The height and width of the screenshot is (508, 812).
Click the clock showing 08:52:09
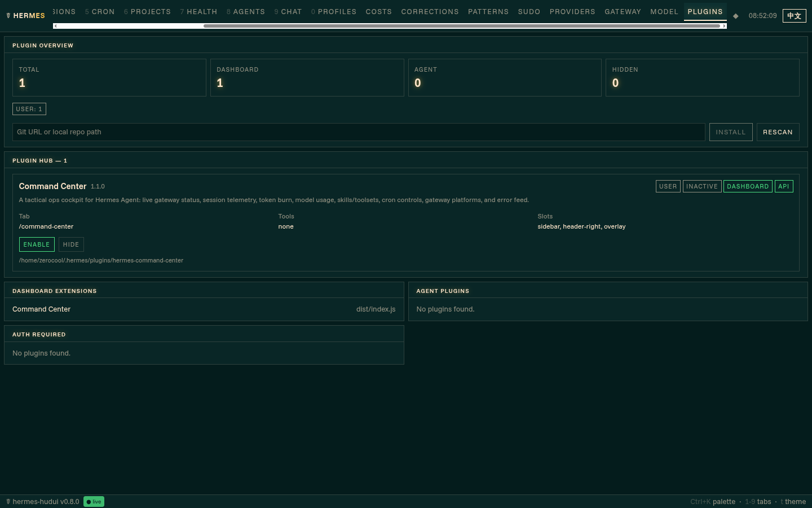pyautogui.click(x=762, y=16)
